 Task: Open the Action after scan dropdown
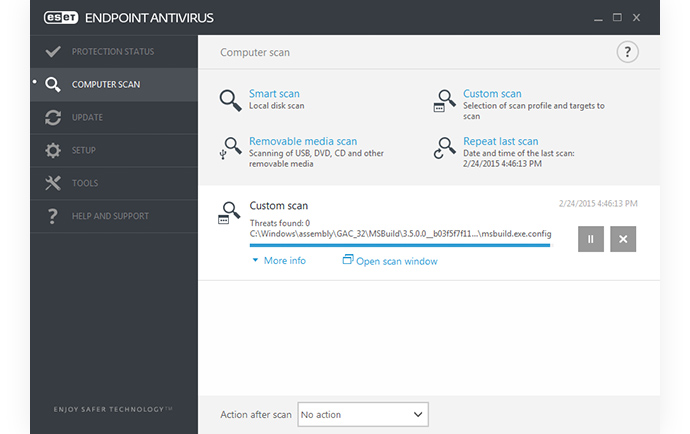coord(363,414)
